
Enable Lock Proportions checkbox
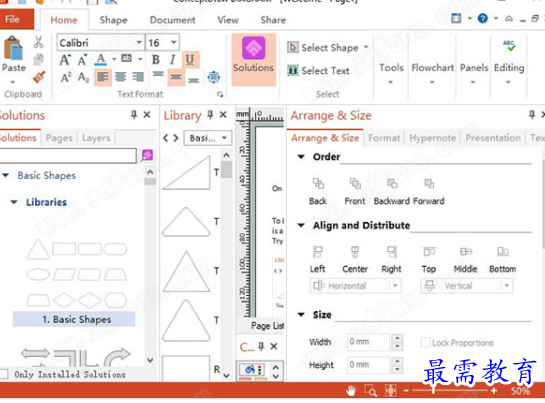[425, 342]
